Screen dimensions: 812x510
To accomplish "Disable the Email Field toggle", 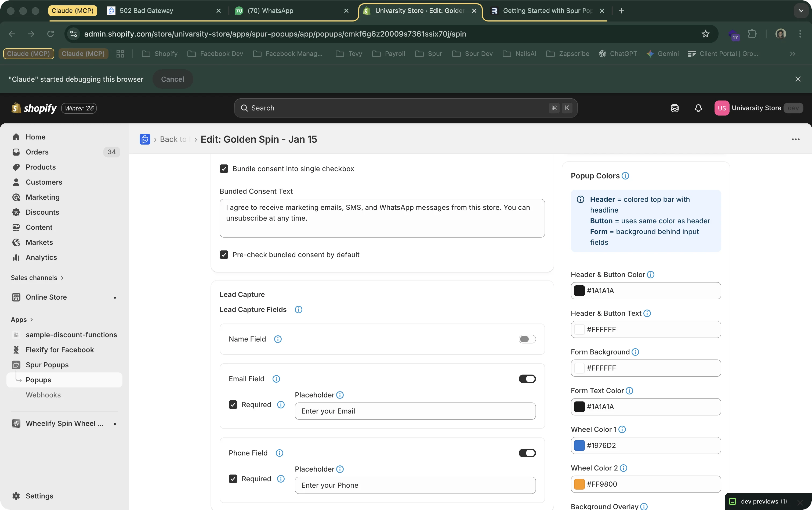I will pos(527,379).
